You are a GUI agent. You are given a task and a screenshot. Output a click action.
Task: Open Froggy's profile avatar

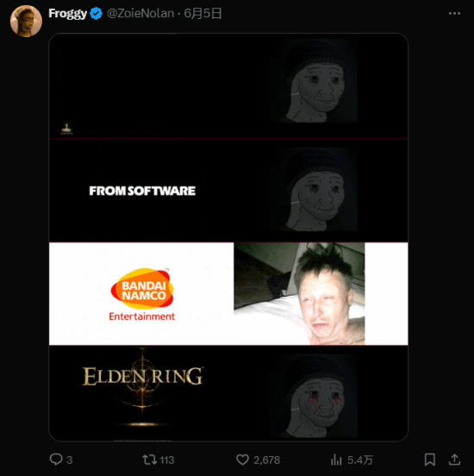coord(26,21)
